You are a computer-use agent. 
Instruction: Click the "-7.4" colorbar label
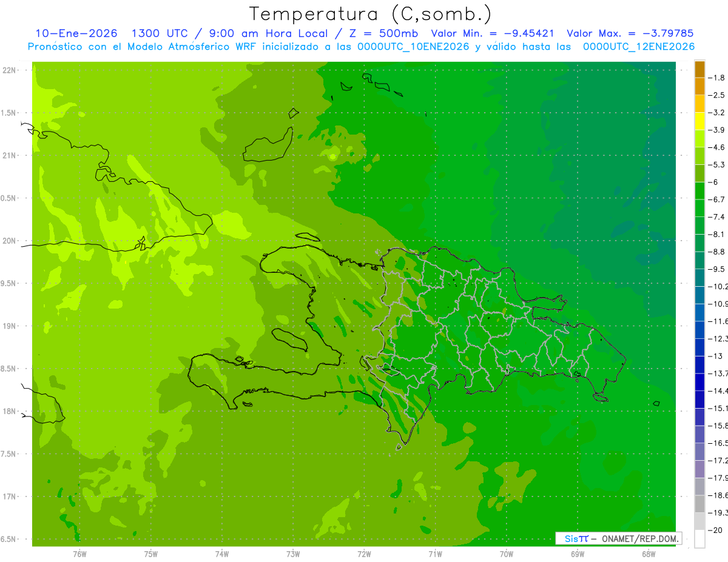716,217
